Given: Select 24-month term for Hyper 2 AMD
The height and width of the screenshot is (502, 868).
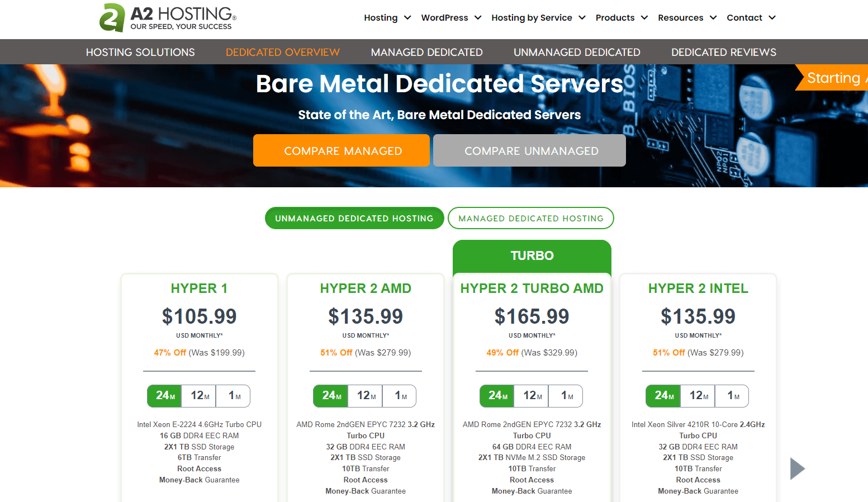Looking at the screenshot, I should (x=331, y=396).
